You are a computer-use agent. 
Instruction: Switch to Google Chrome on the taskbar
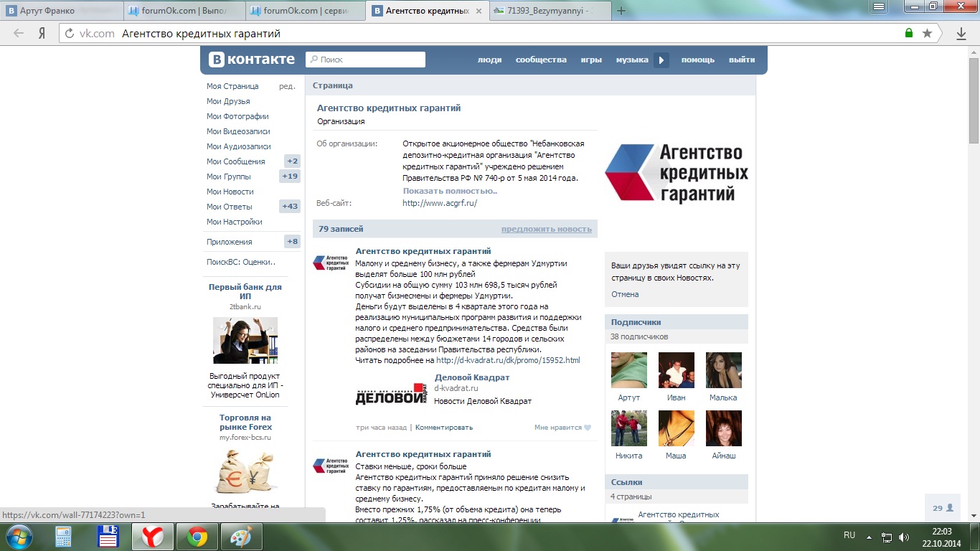point(197,536)
